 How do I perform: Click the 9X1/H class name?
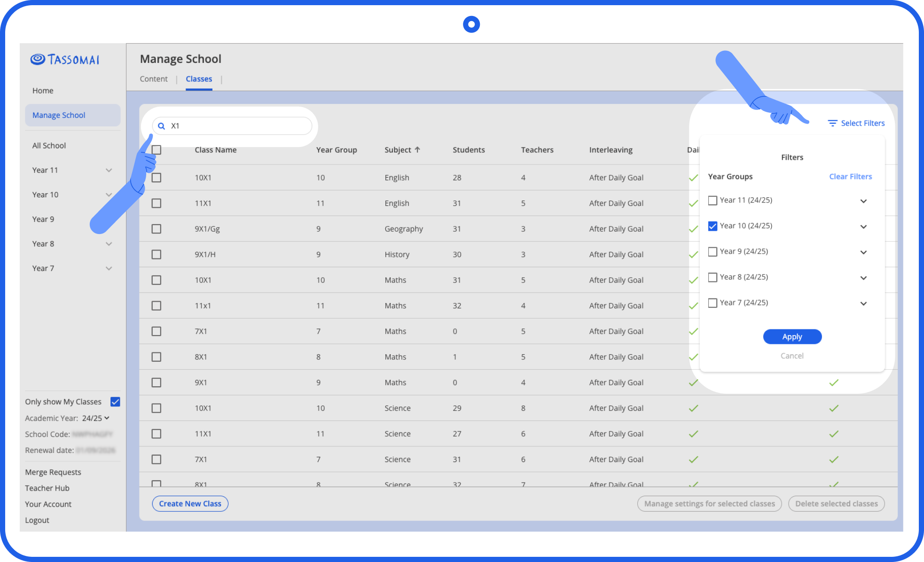205,254
